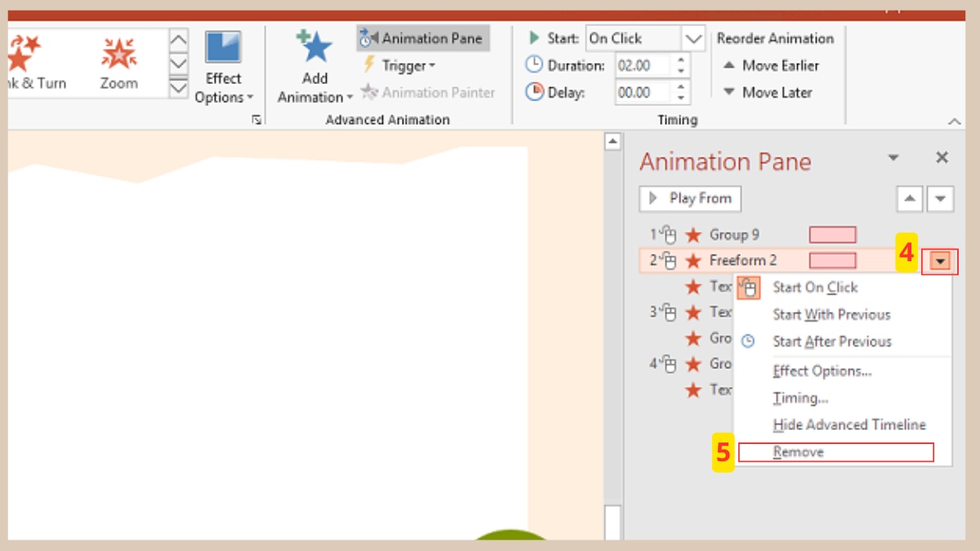Select the Trigger lightning icon
Screen dimensions: 980x551
coord(369,65)
